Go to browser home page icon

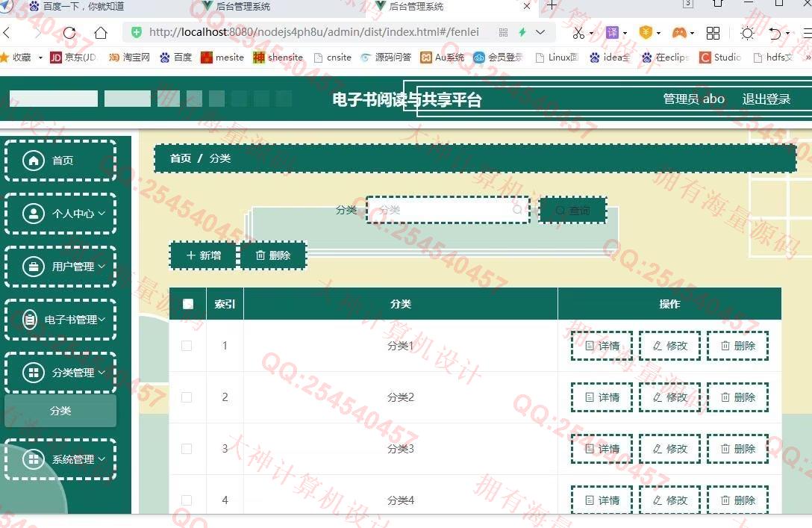101,33
